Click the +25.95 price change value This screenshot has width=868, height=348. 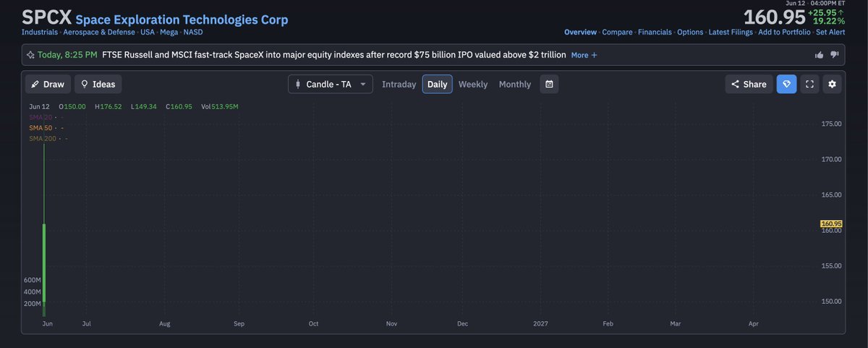click(824, 12)
